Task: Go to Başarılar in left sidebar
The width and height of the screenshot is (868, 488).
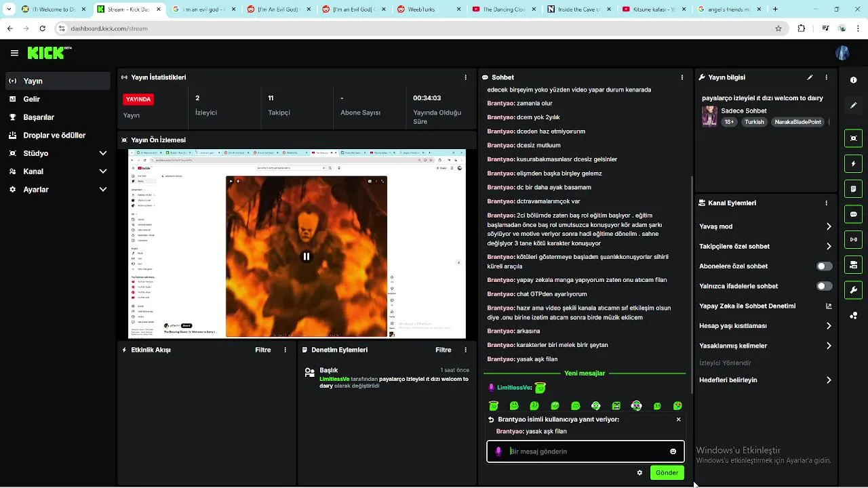Action: pos(58,117)
